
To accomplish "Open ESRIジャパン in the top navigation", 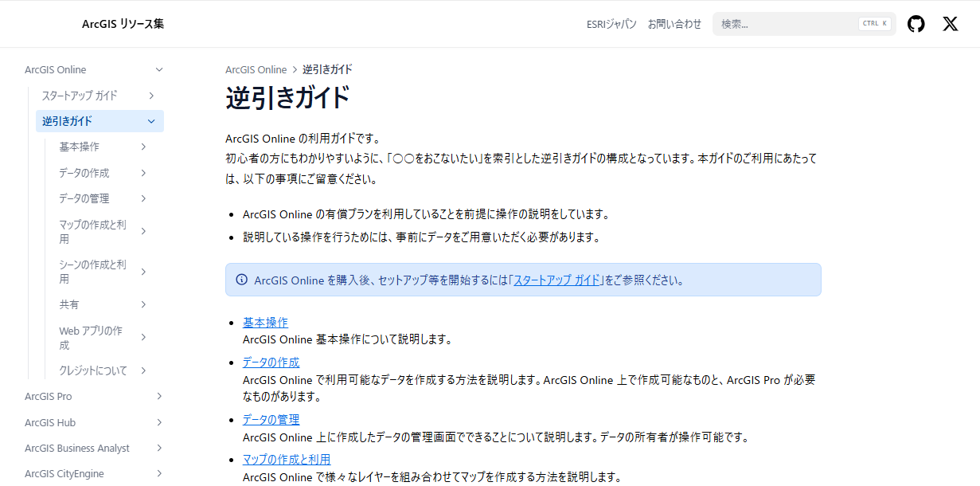I will pos(611,24).
